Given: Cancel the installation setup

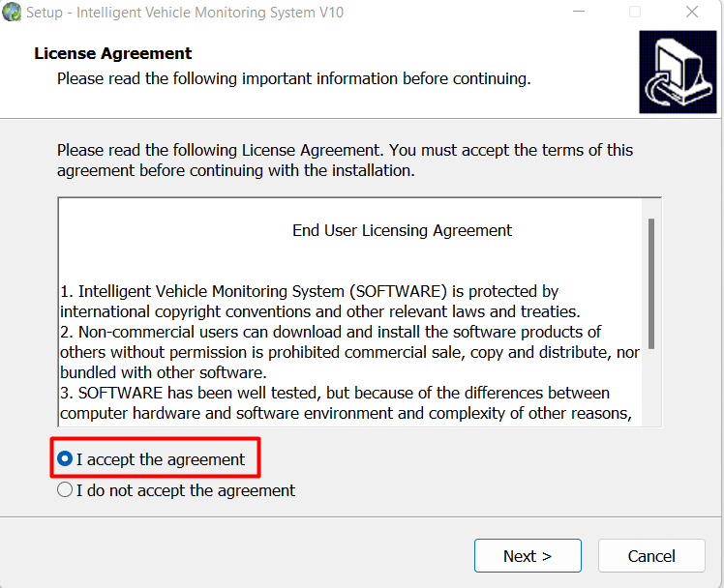Looking at the screenshot, I should pos(650,556).
